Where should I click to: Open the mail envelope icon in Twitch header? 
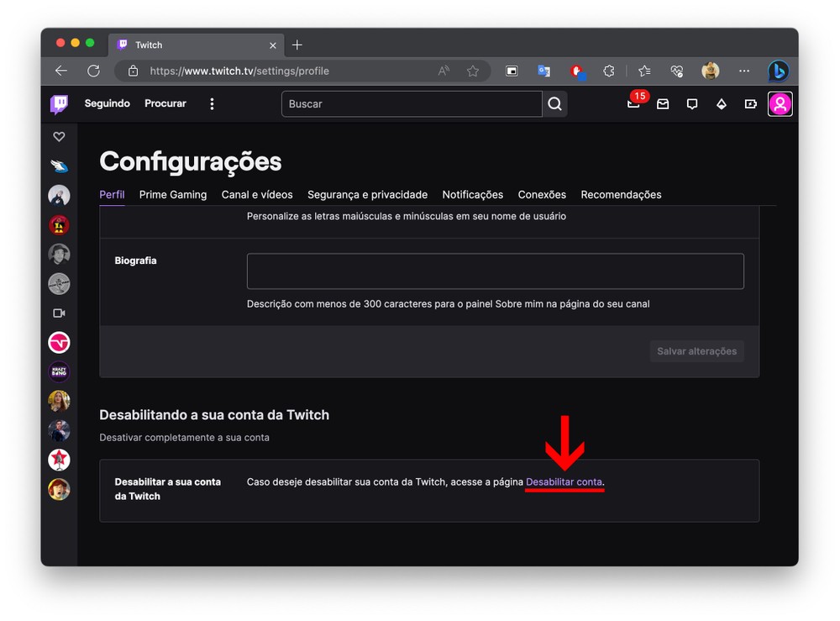663,104
